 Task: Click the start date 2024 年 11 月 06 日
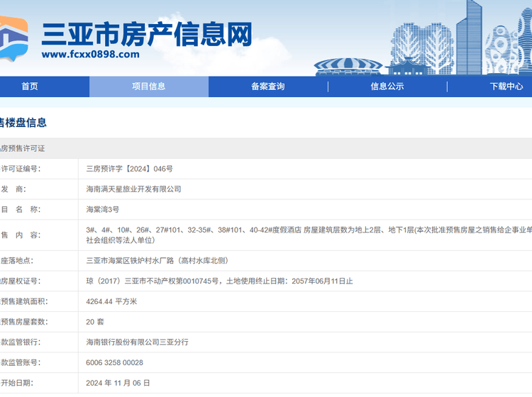point(118,383)
